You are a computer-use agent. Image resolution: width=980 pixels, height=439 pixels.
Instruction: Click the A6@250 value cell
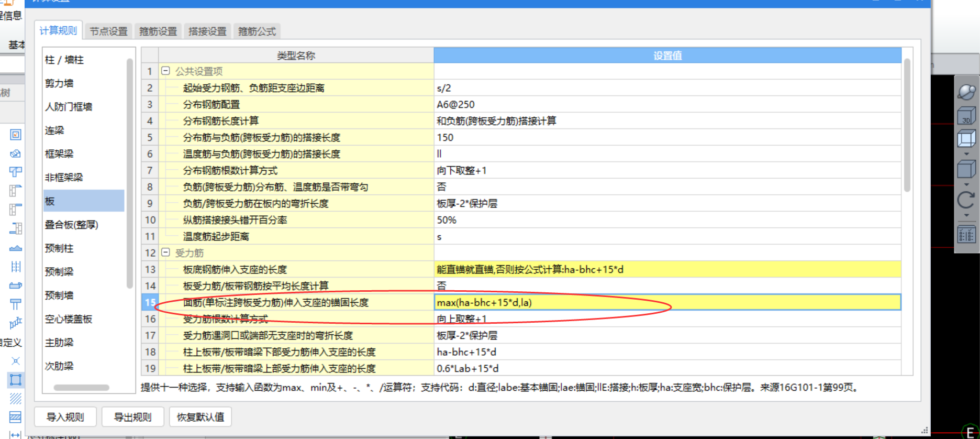point(667,104)
